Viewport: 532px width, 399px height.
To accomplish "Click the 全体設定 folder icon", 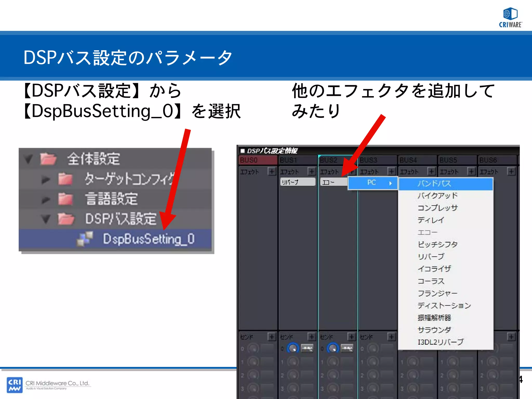I will (48, 159).
